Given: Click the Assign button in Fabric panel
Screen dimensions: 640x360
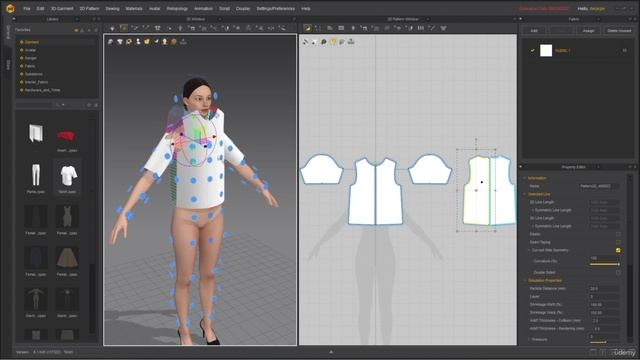Looking at the screenshot, I should pos(588,31).
